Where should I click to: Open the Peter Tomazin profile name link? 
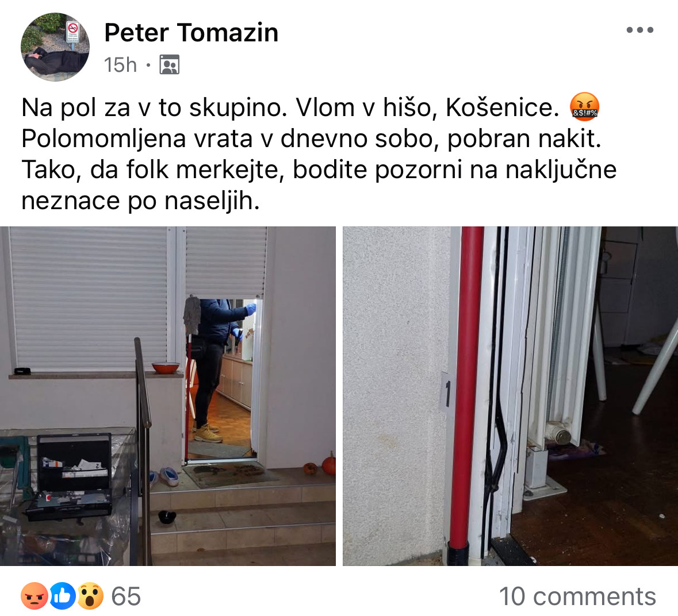[x=191, y=32]
